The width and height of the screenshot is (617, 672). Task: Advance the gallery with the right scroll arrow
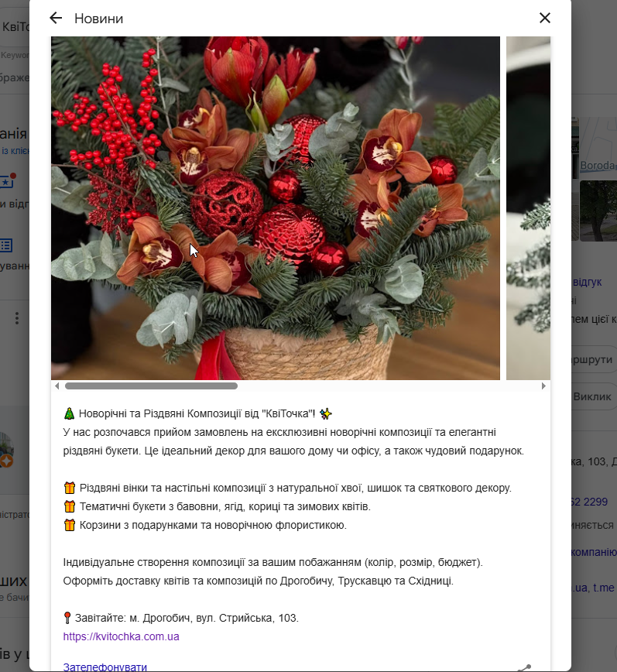coord(543,386)
